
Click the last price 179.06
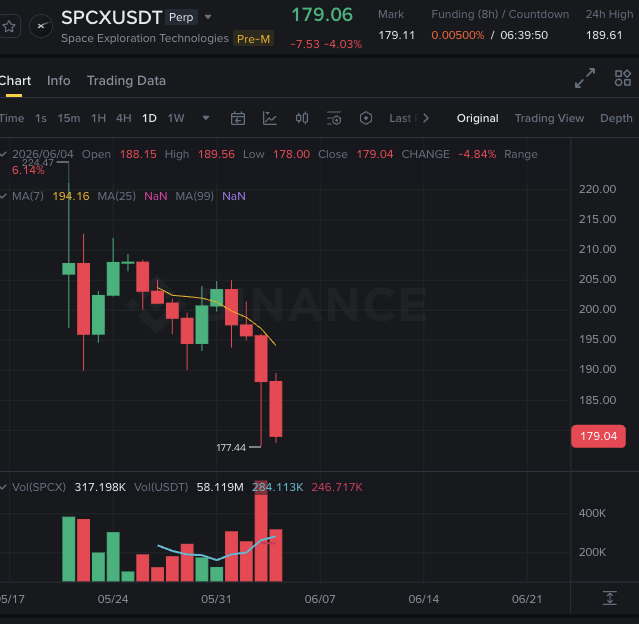pyautogui.click(x=322, y=15)
